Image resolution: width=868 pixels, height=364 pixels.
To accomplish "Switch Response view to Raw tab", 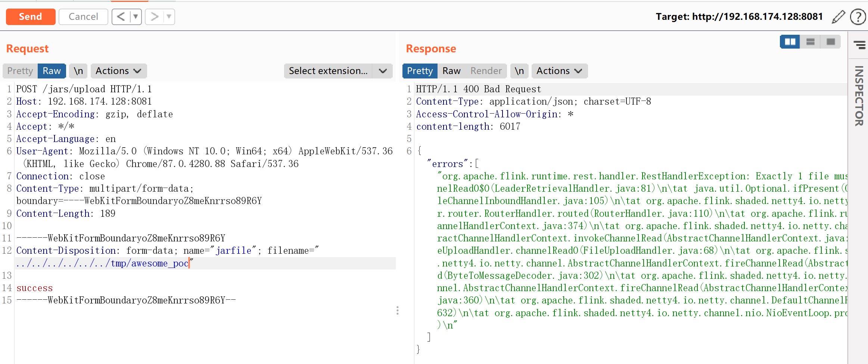I will (x=451, y=71).
